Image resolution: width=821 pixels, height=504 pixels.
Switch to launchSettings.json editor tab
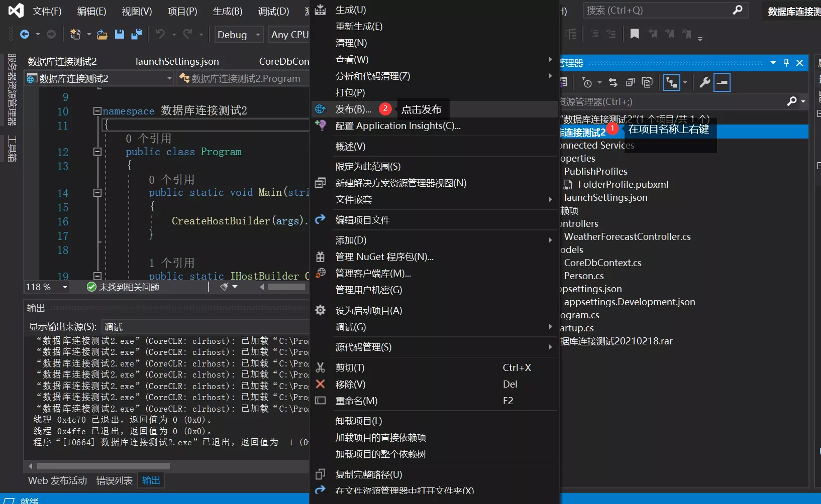(177, 62)
